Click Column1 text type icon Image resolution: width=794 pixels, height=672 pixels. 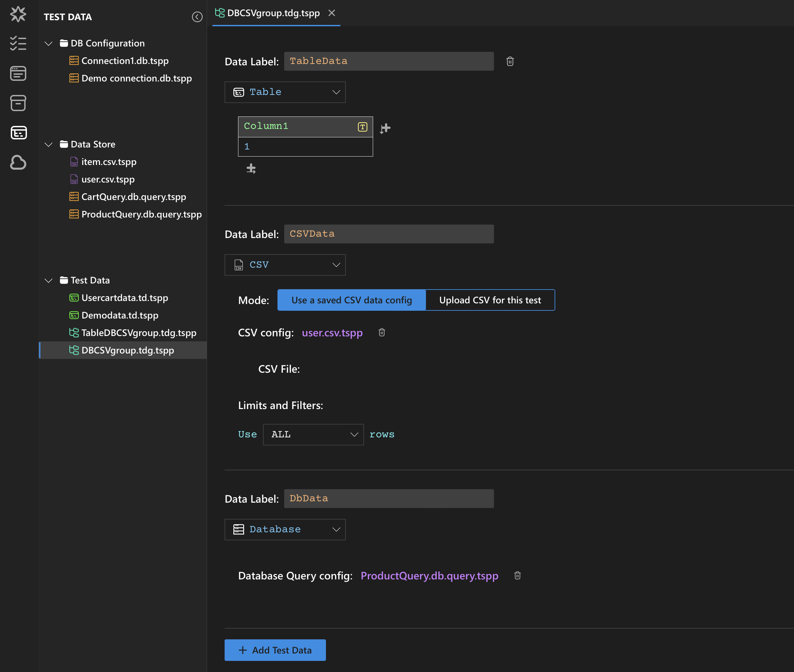click(362, 127)
